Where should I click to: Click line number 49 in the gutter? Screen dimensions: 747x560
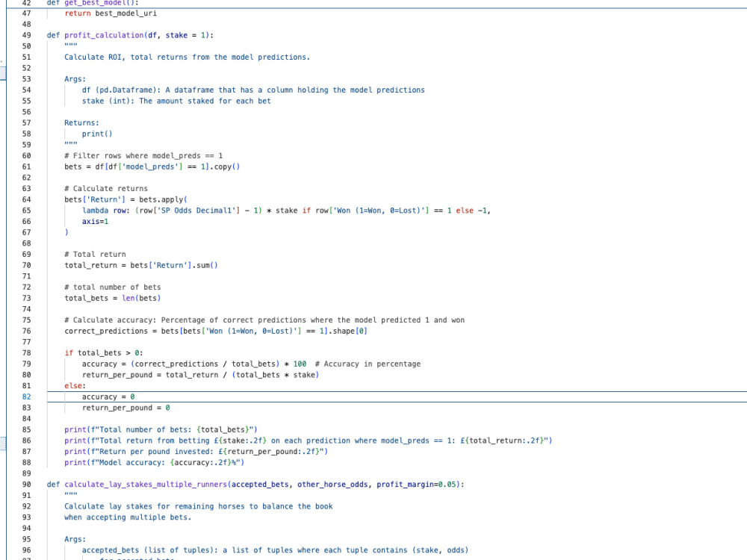(x=26, y=35)
